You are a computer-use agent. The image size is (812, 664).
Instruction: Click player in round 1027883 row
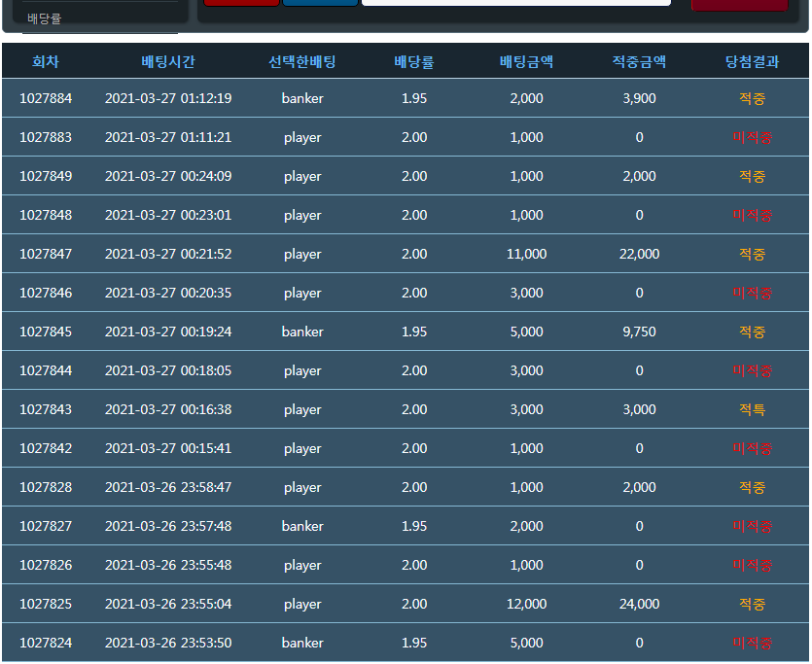coord(302,138)
